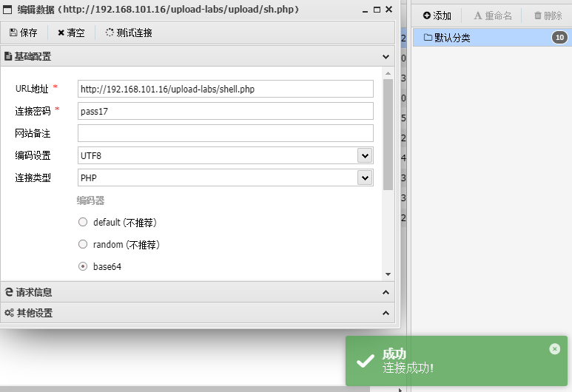Open the 连接类型 PHP dropdown arrow
Image resolution: width=572 pixels, height=392 pixels.
[x=365, y=178]
